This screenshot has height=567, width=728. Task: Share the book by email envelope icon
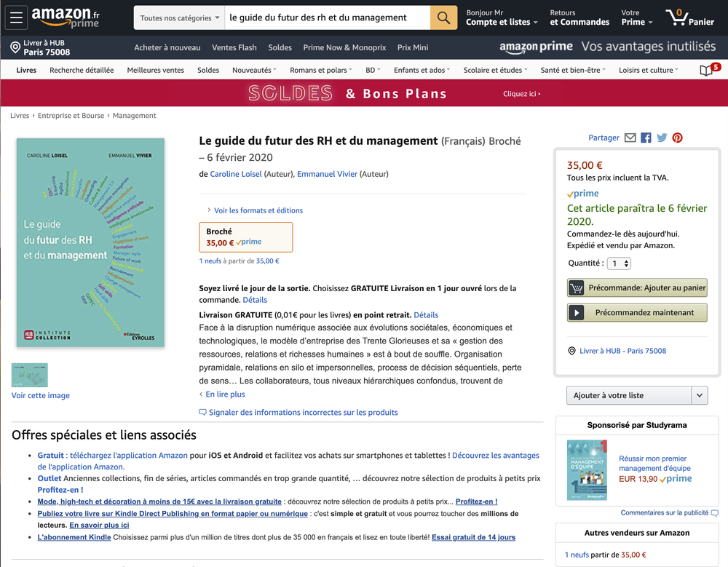pyautogui.click(x=630, y=138)
